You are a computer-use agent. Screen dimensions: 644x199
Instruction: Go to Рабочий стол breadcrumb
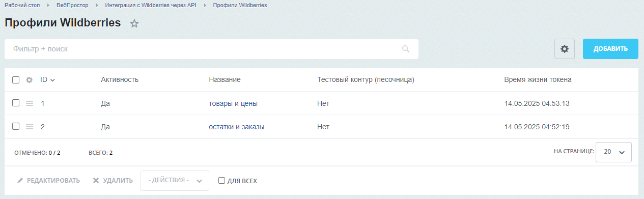coord(22,5)
